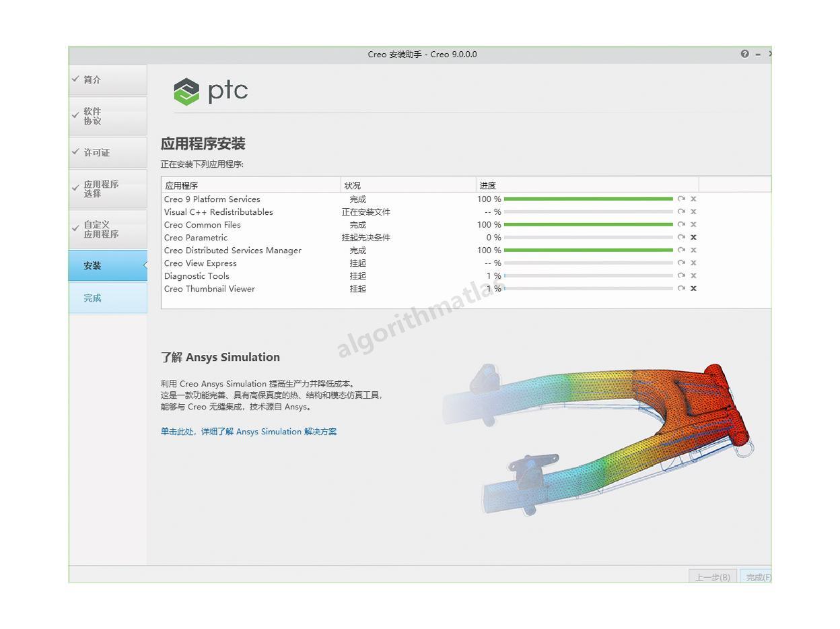The height and width of the screenshot is (629, 840).
Task: Select the 应用程序选择 step
Action: [108, 189]
